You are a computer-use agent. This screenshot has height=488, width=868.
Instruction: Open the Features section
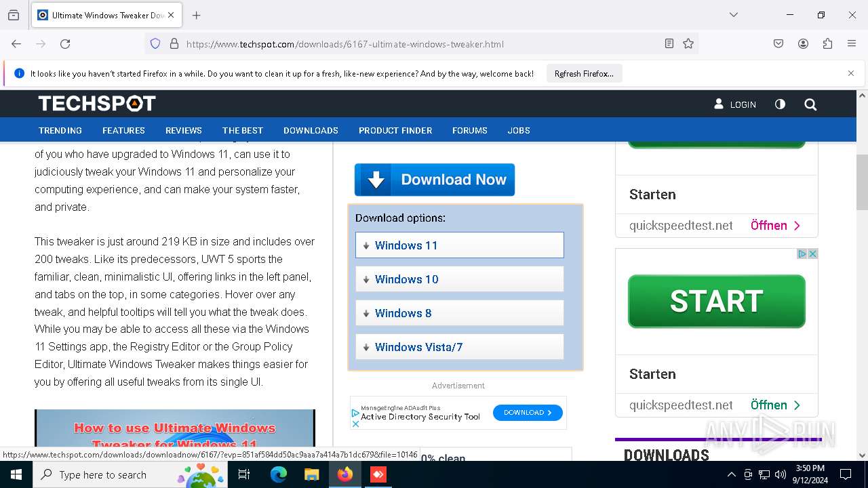pyautogui.click(x=123, y=130)
